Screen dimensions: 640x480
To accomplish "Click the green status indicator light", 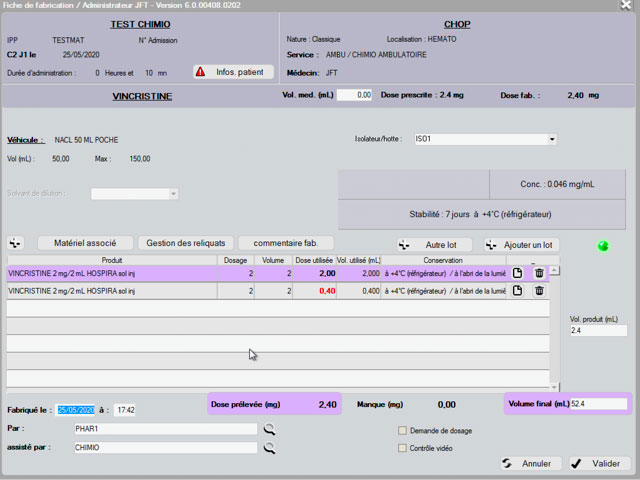I will [x=603, y=246].
